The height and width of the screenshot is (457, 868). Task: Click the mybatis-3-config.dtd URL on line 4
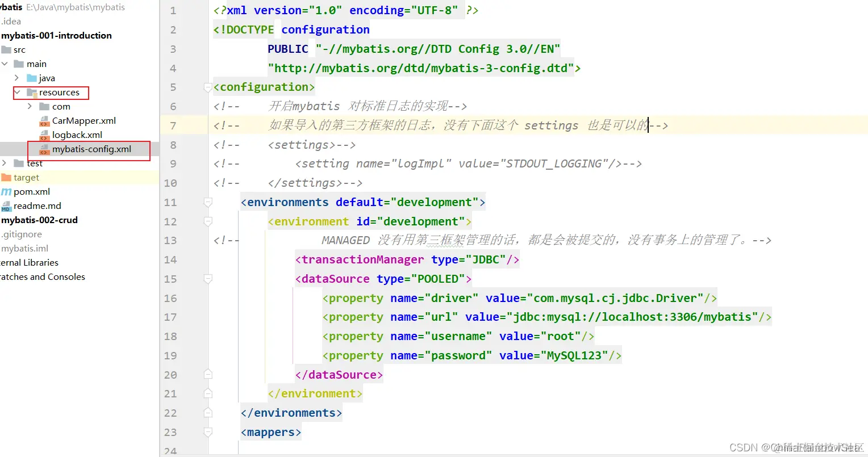click(x=421, y=68)
